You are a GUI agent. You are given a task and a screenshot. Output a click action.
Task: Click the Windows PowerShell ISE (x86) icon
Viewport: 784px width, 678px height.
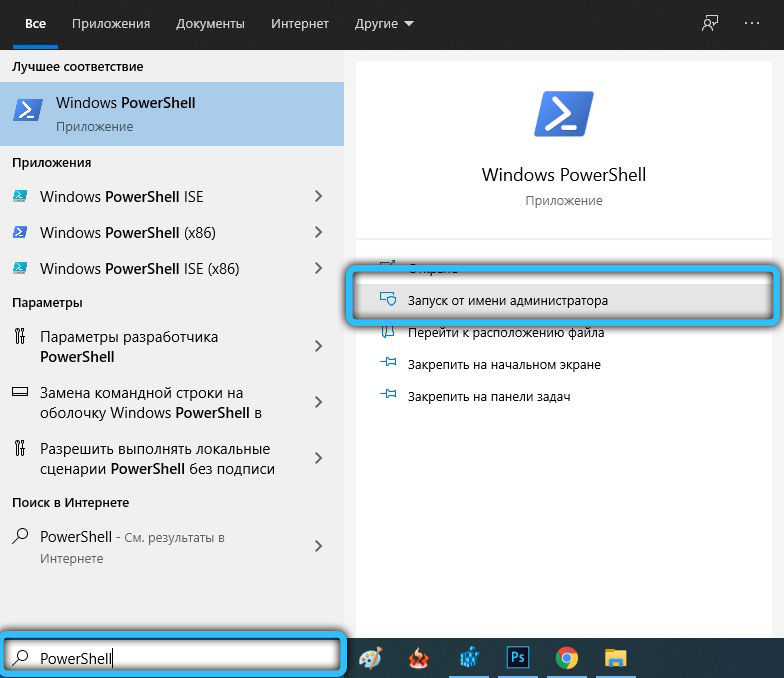(20, 268)
